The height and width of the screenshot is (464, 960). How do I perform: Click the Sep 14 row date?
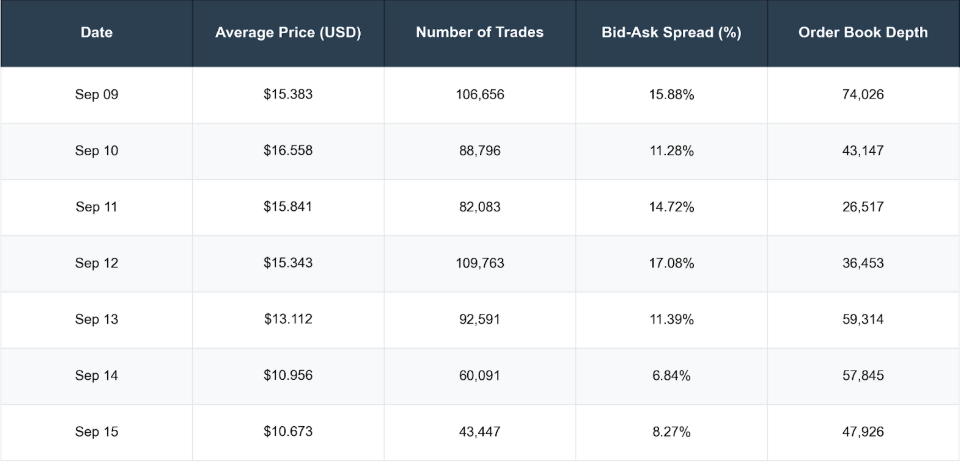tap(96, 376)
